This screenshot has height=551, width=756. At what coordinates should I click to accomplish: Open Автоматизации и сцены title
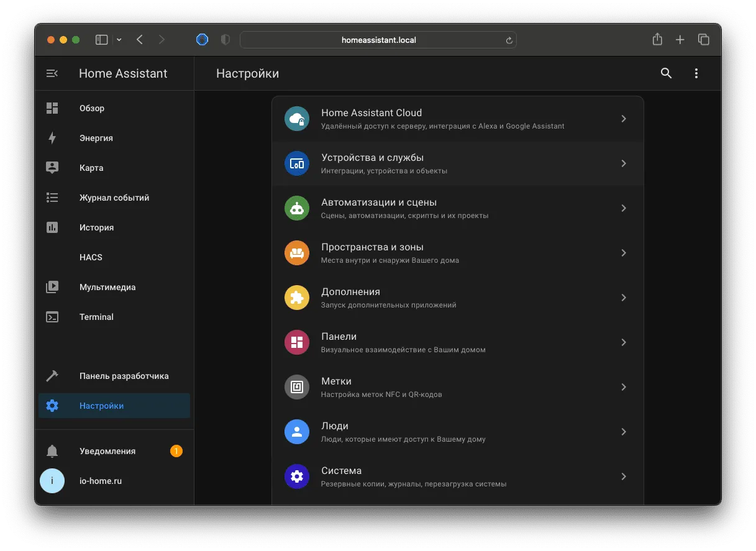[x=379, y=203]
